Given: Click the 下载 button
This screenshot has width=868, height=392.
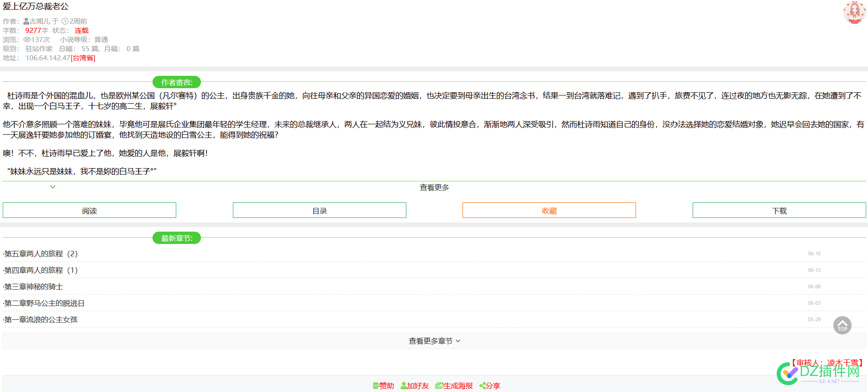Looking at the screenshot, I should 779,210.
